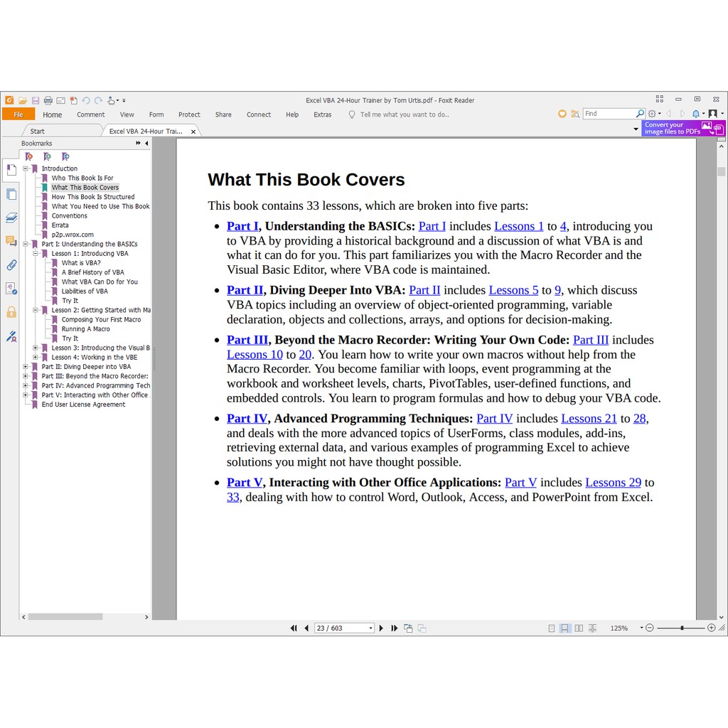Follow the bold Part III link
The image size is (728, 728).
tap(247, 340)
